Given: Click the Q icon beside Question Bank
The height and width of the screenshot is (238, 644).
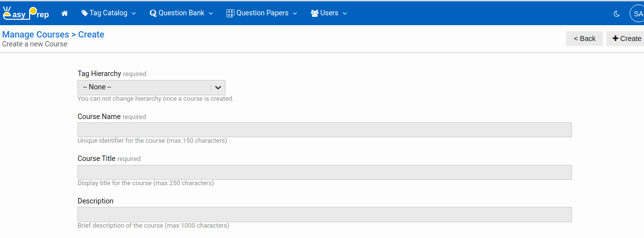Looking at the screenshot, I should (x=152, y=13).
